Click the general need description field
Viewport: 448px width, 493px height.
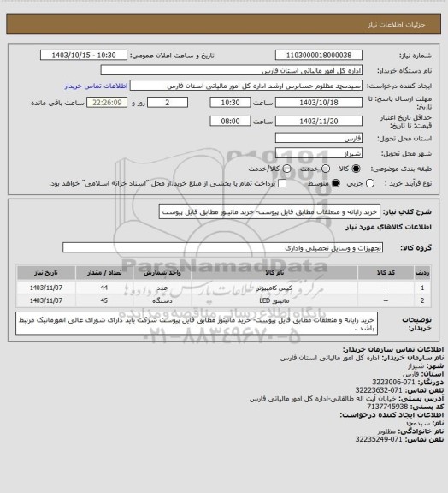pos(269,212)
